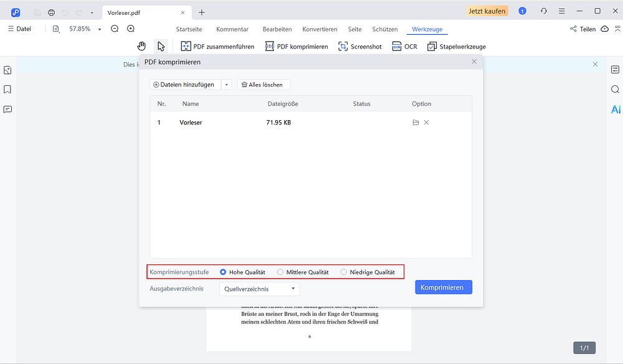Open a new tab with plus button
Screen dimensions: 623x364
point(202,12)
